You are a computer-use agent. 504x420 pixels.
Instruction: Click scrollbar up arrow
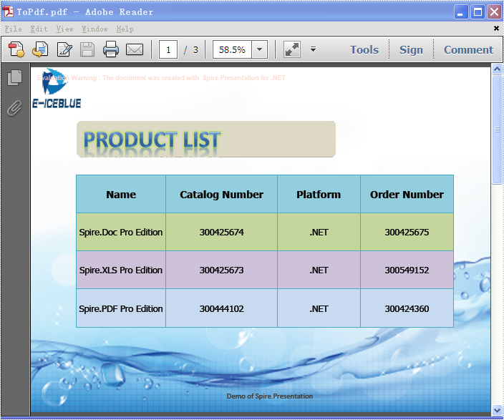[x=497, y=69]
